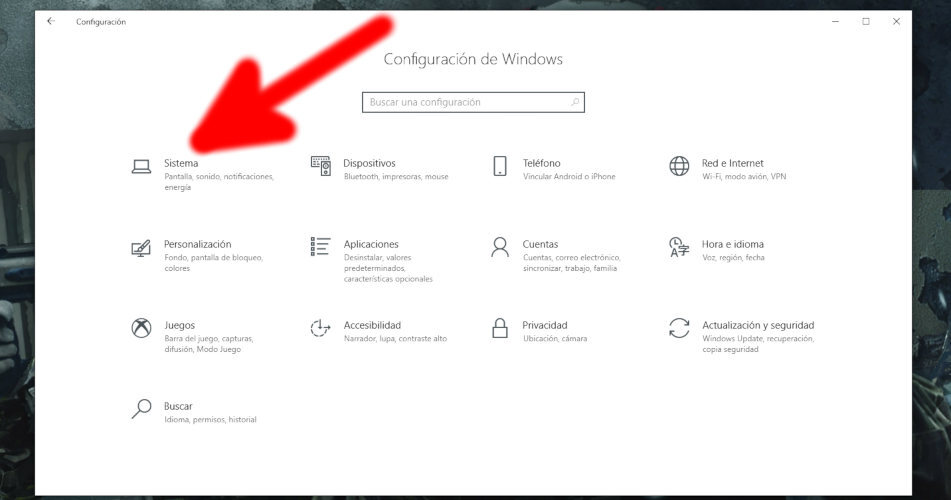Select the Privacidad title
Viewport: 951px width, 500px height.
coord(545,325)
